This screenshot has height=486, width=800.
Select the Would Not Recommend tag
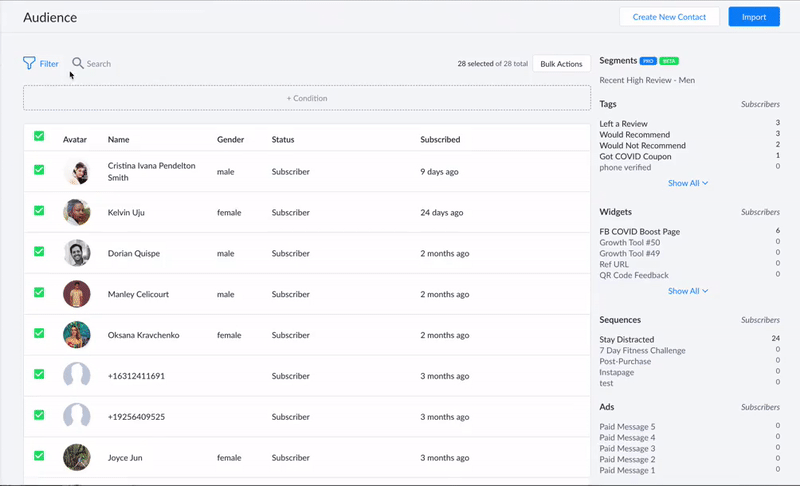tap(642, 145)
